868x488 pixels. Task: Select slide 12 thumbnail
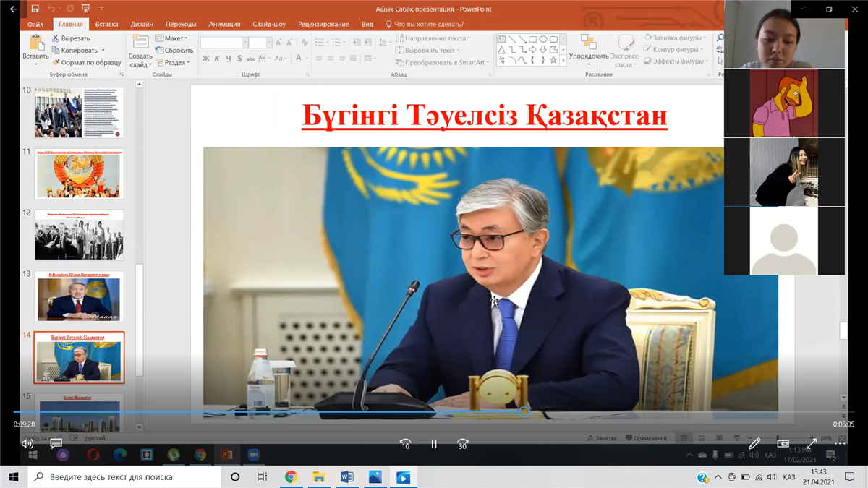click(x=79, y=234)
